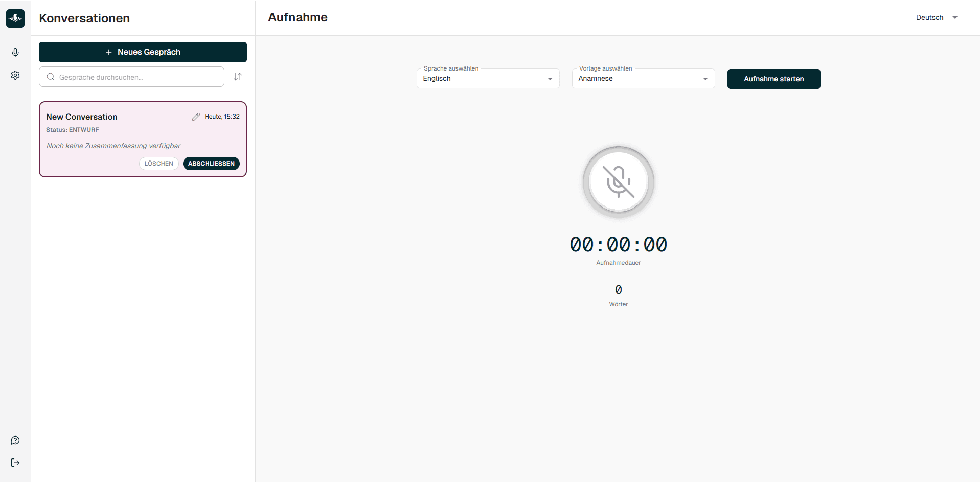The image size is (980, 482).
Task: Click LÖSCHEN on the New Conversation card
Action: coord(159,164)
